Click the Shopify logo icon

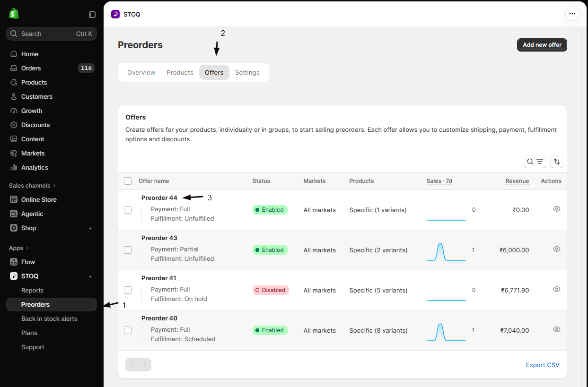pos(14,14)
